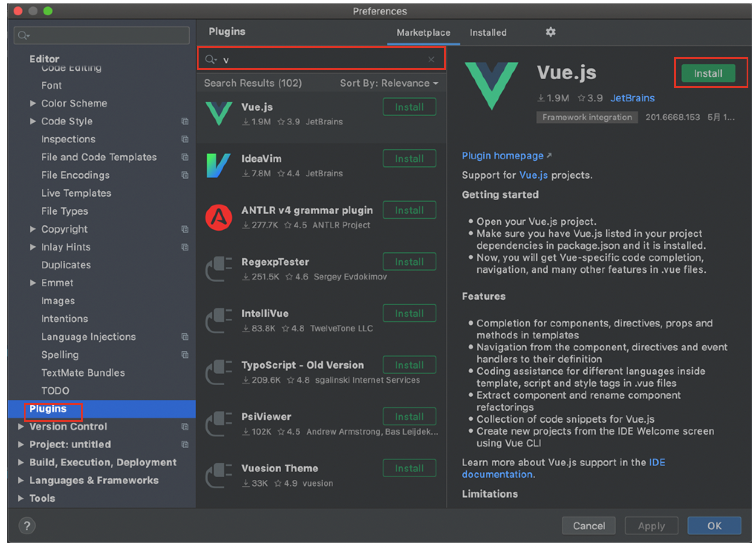Install the PsiViewer plugin

click(409, 417)
